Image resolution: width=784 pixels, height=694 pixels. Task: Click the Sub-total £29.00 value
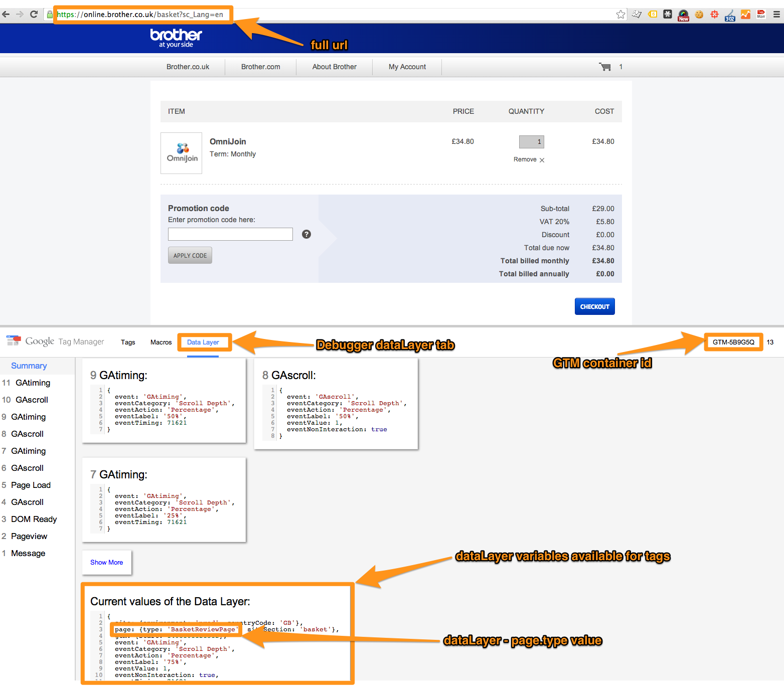point(603,209)
